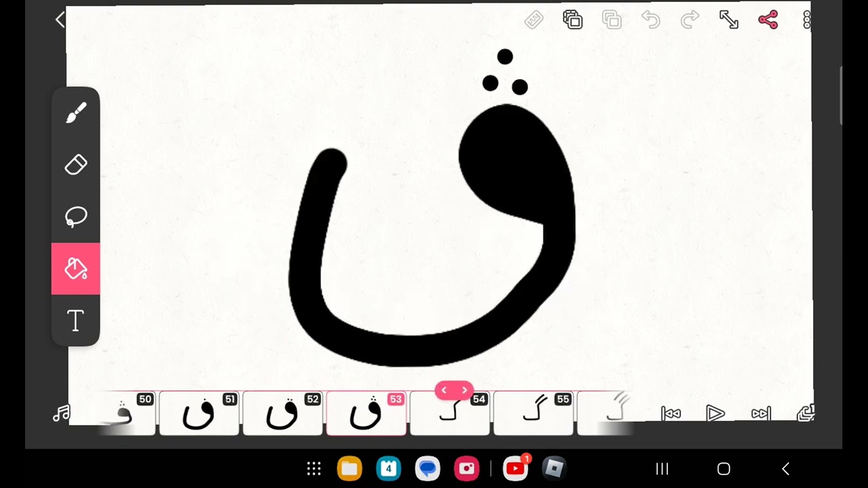Tap the system back navigation arrow

tap(786, 469)
